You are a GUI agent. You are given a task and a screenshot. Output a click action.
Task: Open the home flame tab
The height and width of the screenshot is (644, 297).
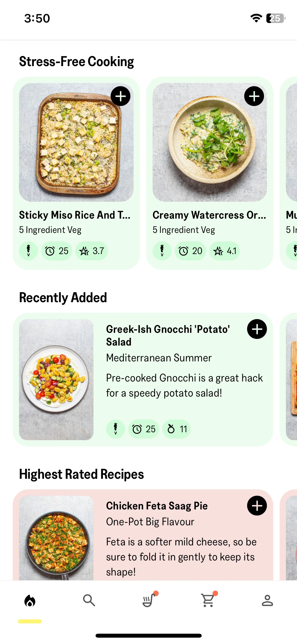30,601
